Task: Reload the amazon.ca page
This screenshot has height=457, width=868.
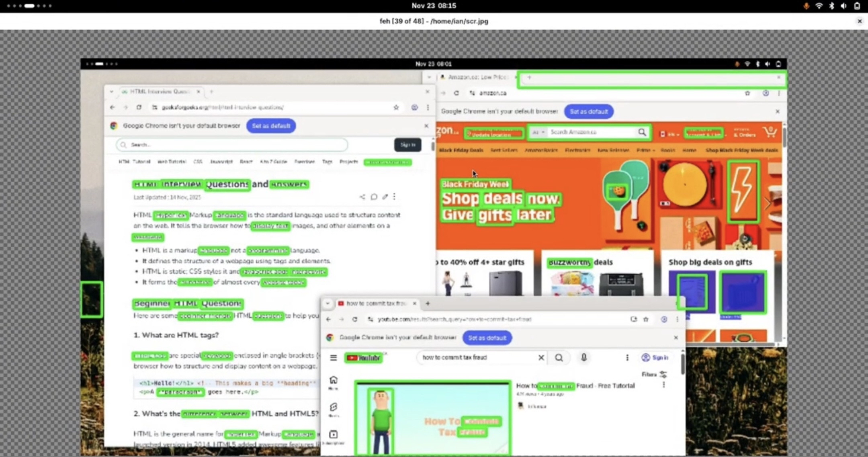Action: click(x=456, y=93)
